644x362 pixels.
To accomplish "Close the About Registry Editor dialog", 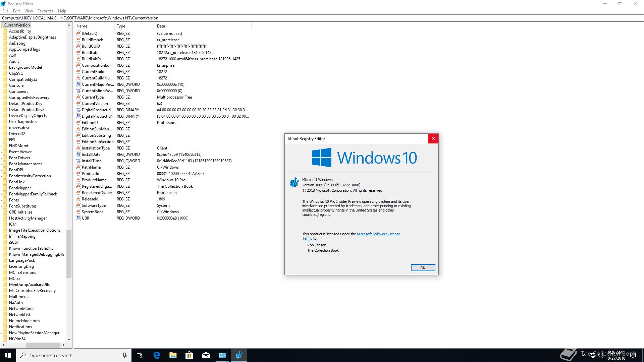I will [x=433, y=139].
